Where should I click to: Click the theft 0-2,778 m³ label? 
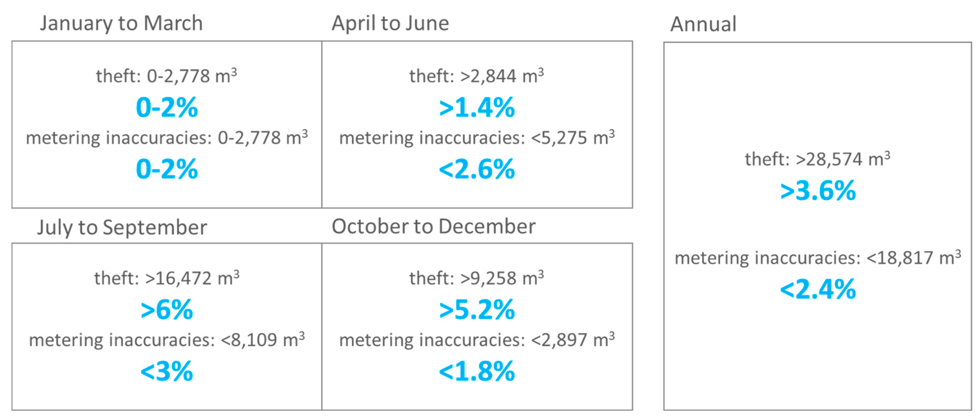[x=166, y=76]
